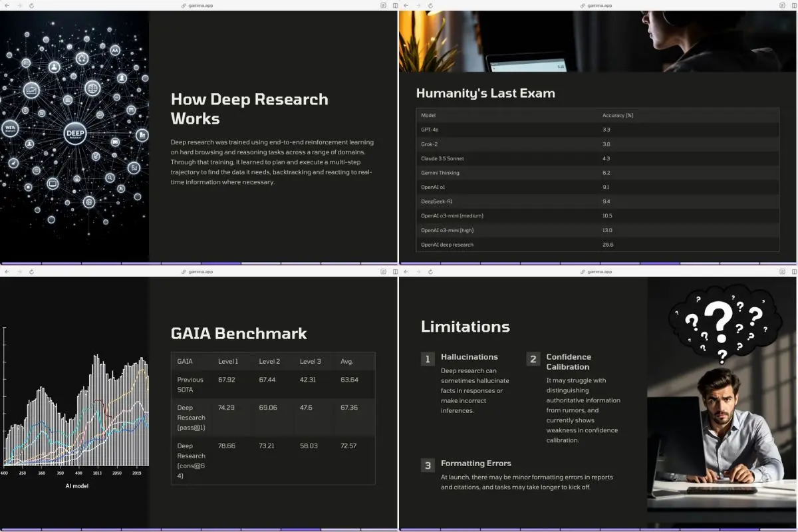The image size is (798, 532).
Task: Click the 'Limitations' heading
Action: tap(465, 327)
